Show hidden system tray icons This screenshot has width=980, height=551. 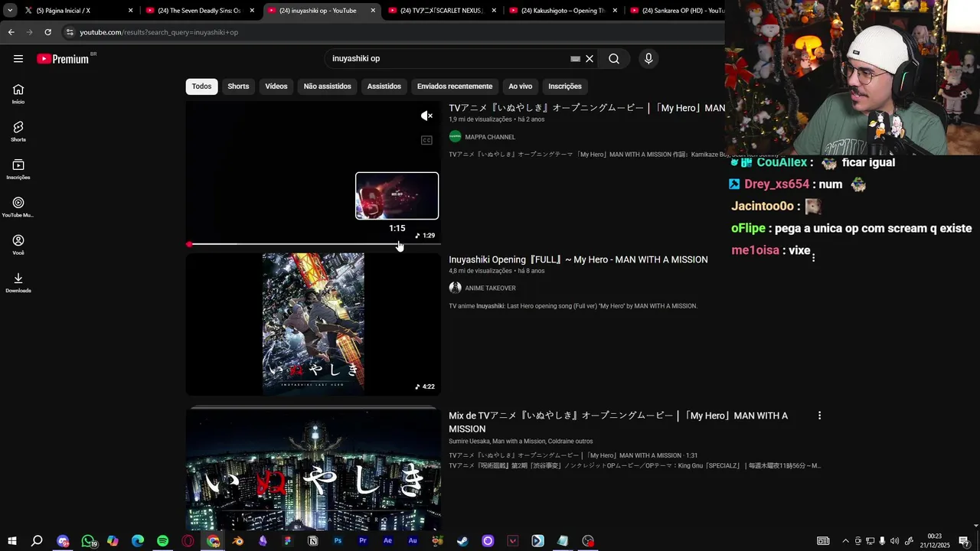(845, 541)
